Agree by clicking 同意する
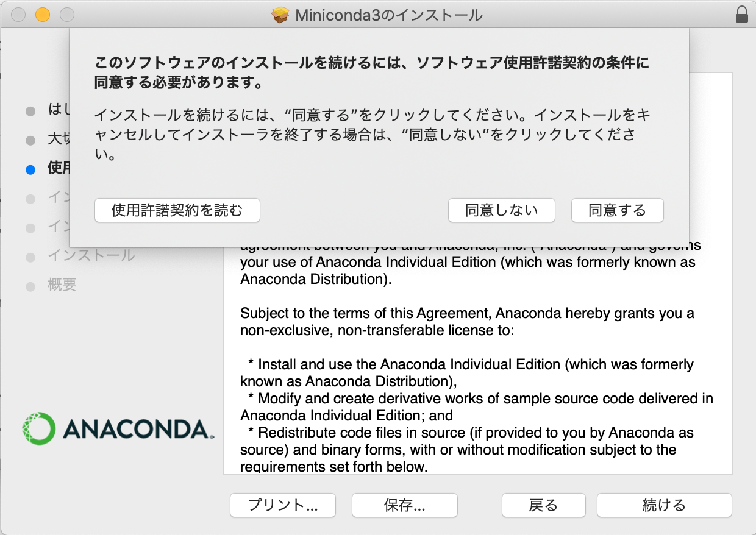Image resolution: width=756 pixels, height=535 pixels. click(617, 210)
